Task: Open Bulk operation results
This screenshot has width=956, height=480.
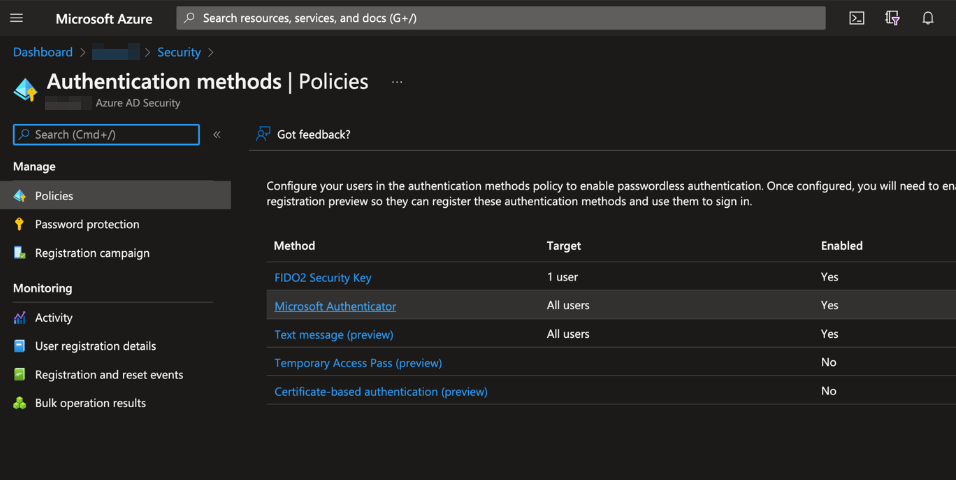Action: click(90, 403)
